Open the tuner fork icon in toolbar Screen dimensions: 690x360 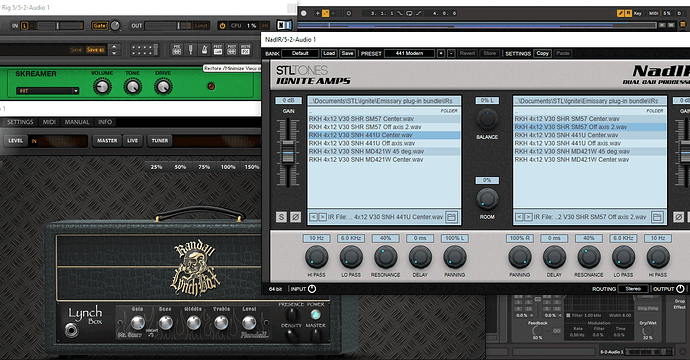(x=191, y=50)
